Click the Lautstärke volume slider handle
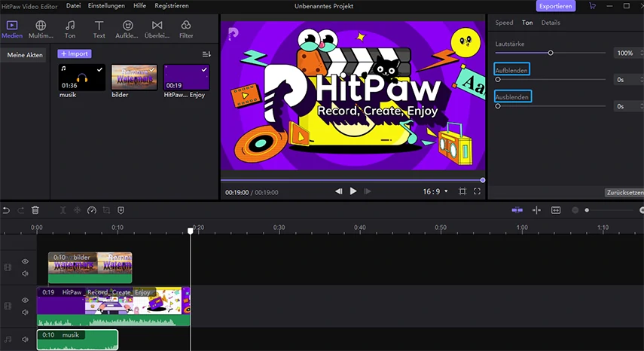Viewport: 644px width, 351px height. point(551,53)
